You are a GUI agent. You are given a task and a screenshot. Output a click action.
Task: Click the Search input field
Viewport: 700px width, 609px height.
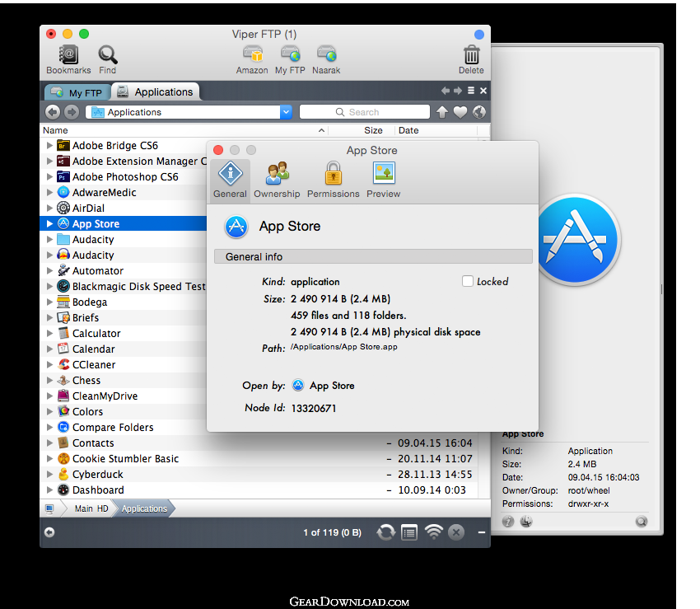[364, 112]
